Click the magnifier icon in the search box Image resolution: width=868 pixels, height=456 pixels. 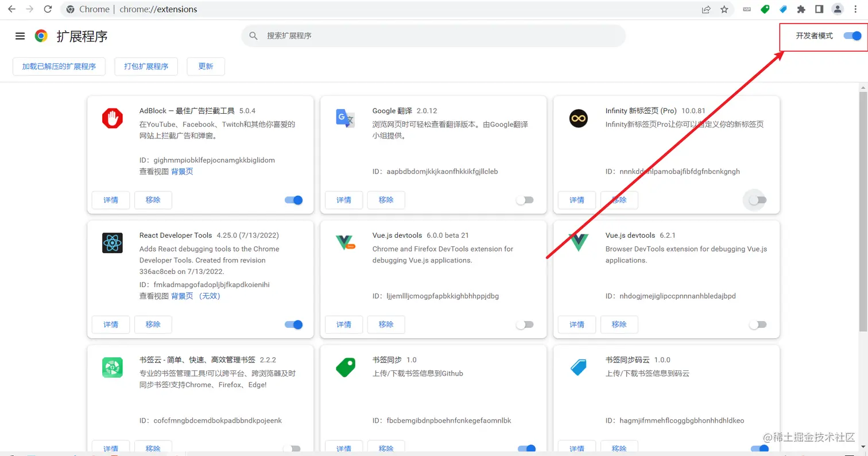pyautogui.click(x=253, y=36)
